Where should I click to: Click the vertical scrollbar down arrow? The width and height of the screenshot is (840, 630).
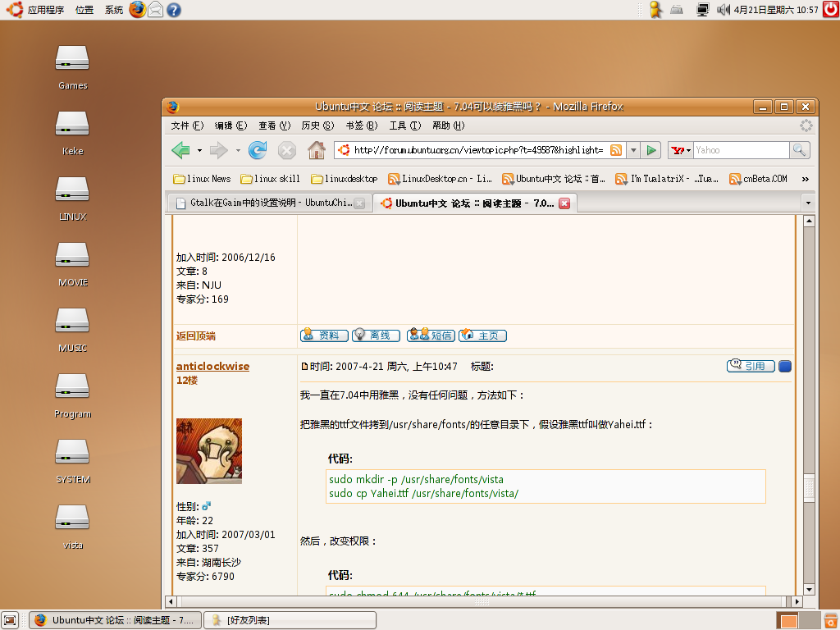click(809, 590)
